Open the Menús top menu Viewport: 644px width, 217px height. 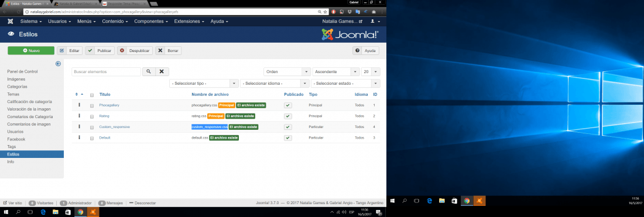87,21
